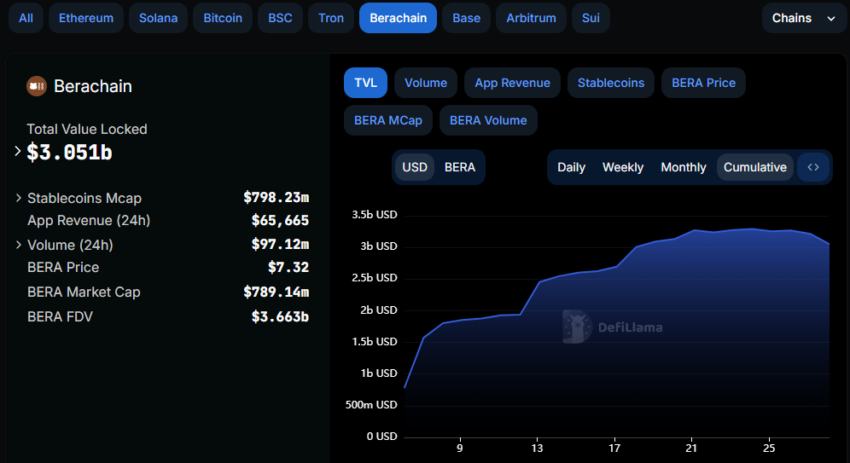Switch to the Sui chain tab
Screen dimensions: 850x463
coord(591,18)
